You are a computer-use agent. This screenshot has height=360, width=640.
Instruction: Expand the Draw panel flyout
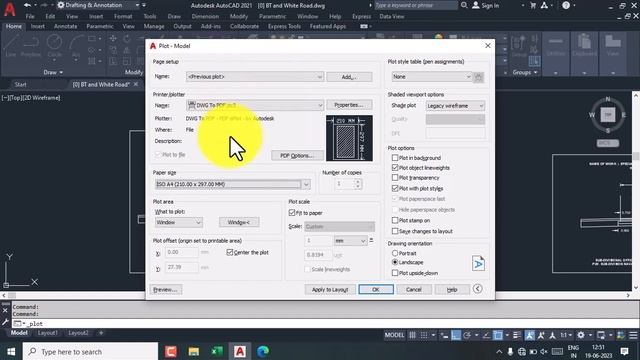[x=53, y=72]
